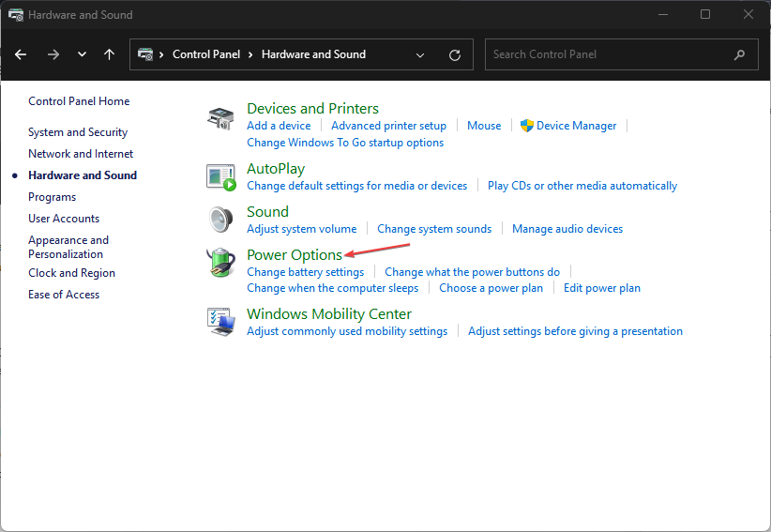771x532 pixels.
Task: Click the title bar Hardware and Sound icon
Action: click(x=16, y=15)
